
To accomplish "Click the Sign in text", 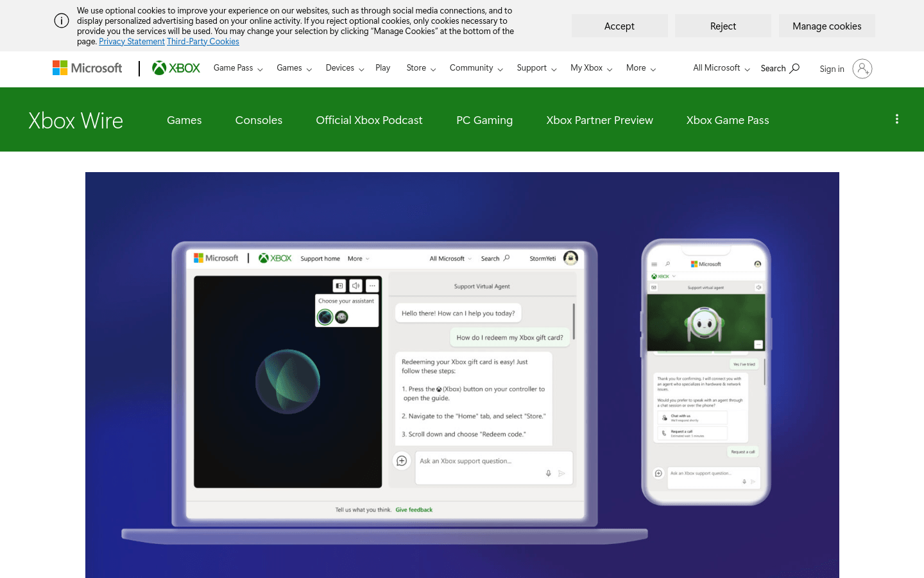I will pos(832,69).
